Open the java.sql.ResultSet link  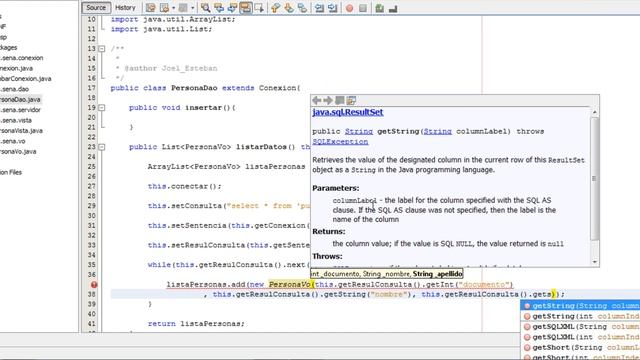(x=347, y=112)
